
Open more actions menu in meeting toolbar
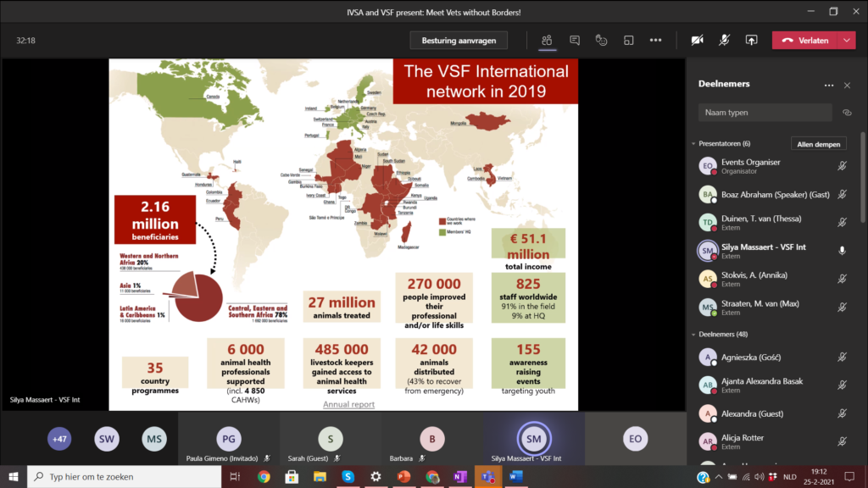tap(655, 40)
